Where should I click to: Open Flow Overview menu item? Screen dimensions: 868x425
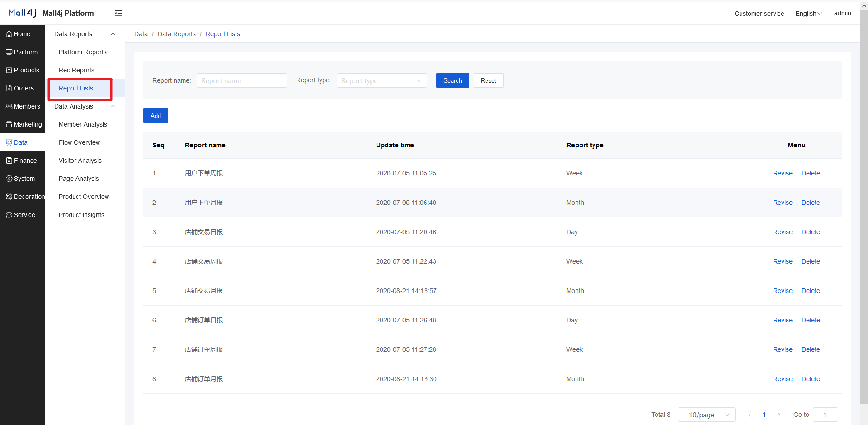[x=80, y=142]
